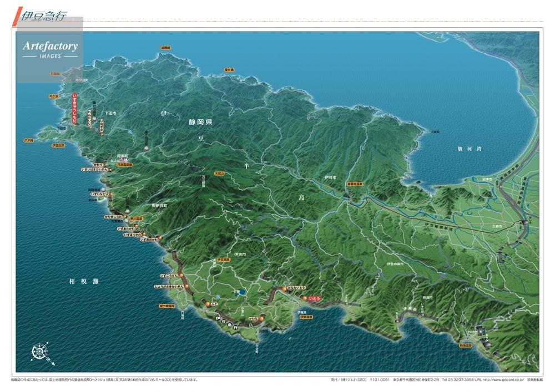Select the red いずきゅうしもだ terminal label
Image resolution: width=555 pixels, height=392 pixels.
point(75,109)
